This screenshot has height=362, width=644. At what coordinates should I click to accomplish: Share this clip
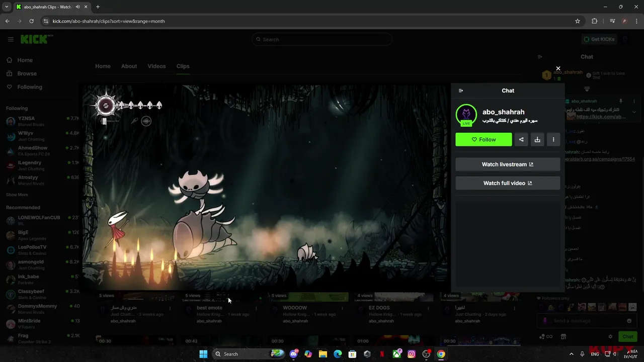(x=521, y=139)
